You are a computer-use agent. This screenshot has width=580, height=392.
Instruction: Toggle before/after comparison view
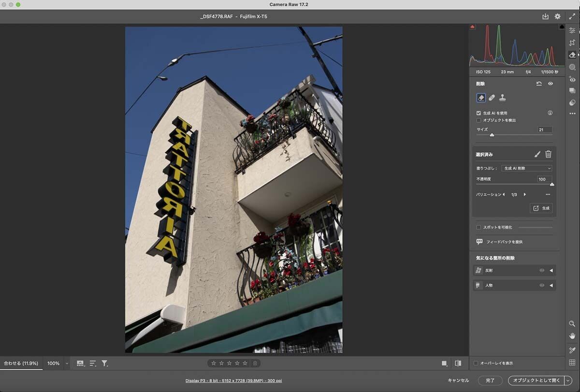(x=458, y=363)
